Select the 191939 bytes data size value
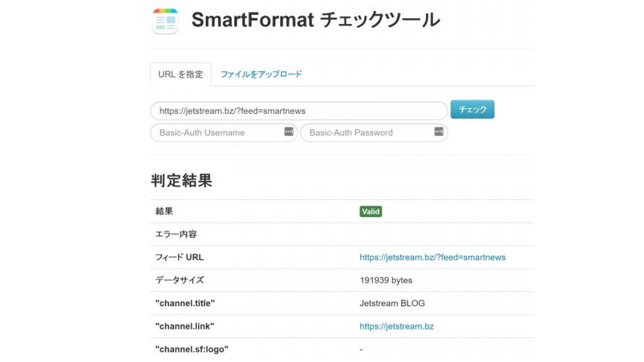This screenshot has width=644, height=362. click(386, 280)
